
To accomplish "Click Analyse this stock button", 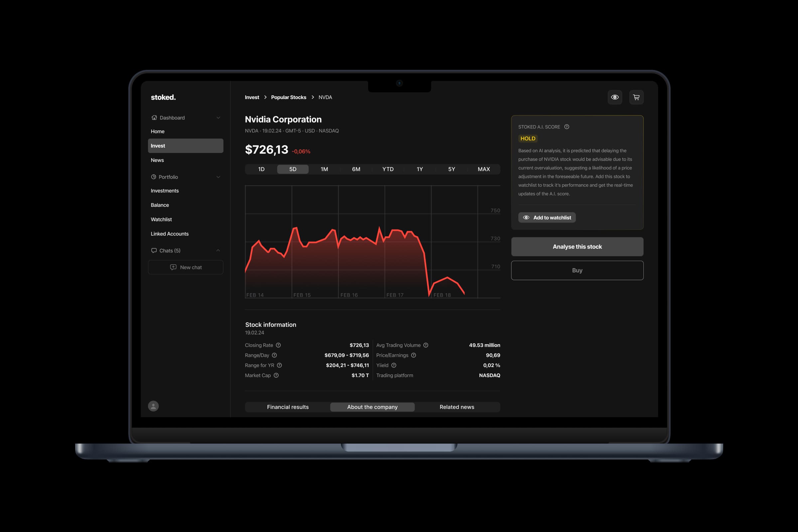I will point(577,247).
